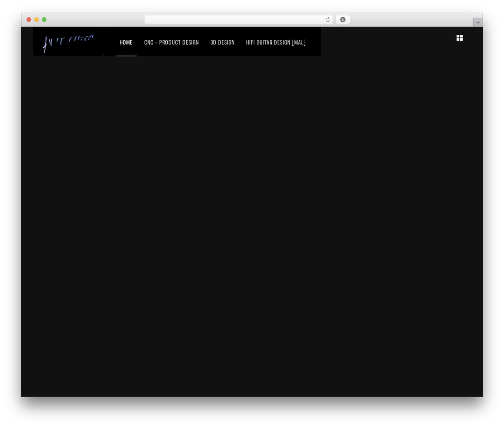Click the handwritten site logo

pyautogui.click(x=69, y=43)
